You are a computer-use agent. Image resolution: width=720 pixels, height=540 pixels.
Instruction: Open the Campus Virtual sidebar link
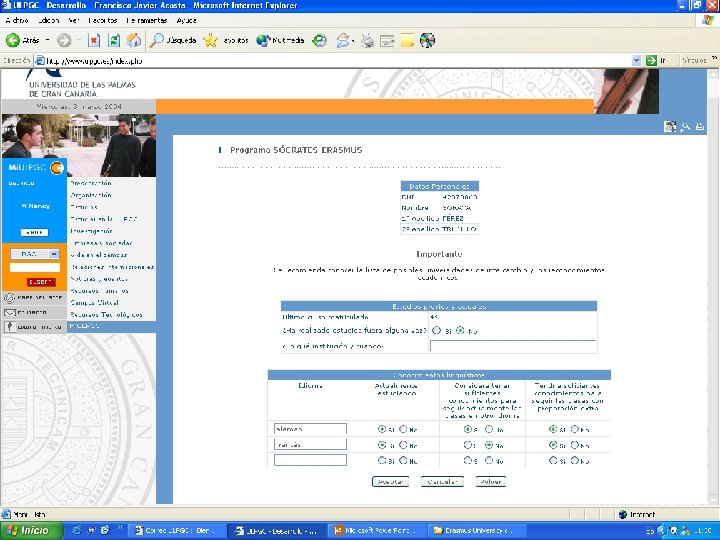pyautogui.click(x=95, y=303)
